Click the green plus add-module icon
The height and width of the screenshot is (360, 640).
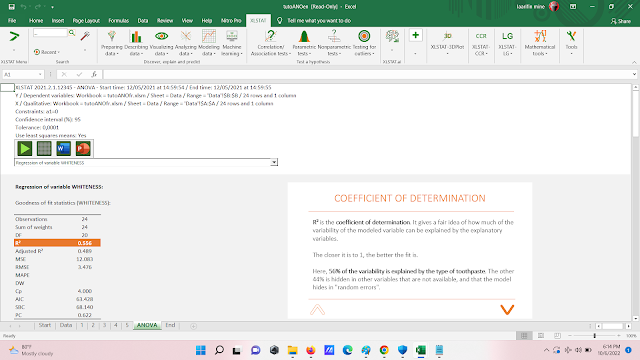[x=416, y=36]
